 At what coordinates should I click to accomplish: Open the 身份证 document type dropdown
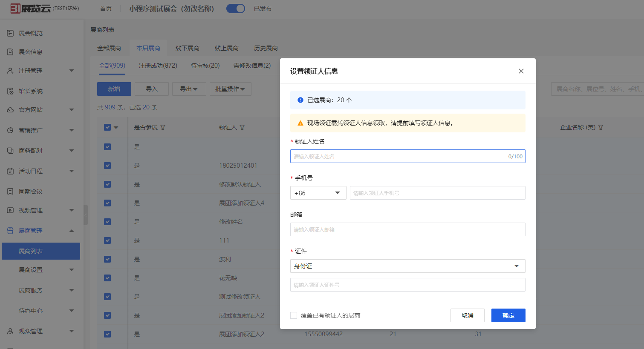click(x=407, y=266)
